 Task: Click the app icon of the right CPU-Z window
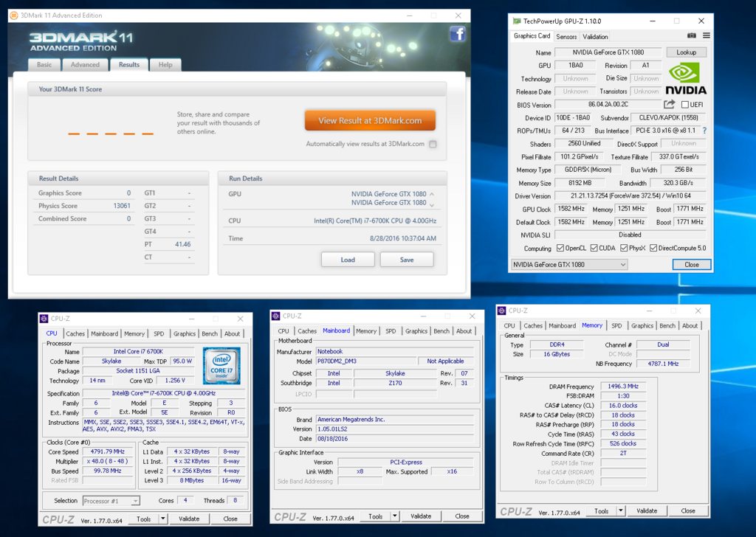[x=502, y=311]
